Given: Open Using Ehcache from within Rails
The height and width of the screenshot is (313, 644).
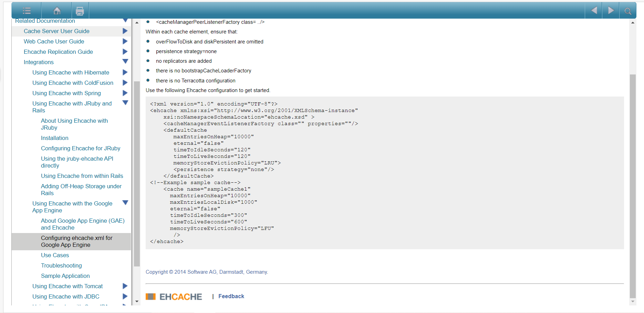Looking at the screenshot, I should pos(82,176).
